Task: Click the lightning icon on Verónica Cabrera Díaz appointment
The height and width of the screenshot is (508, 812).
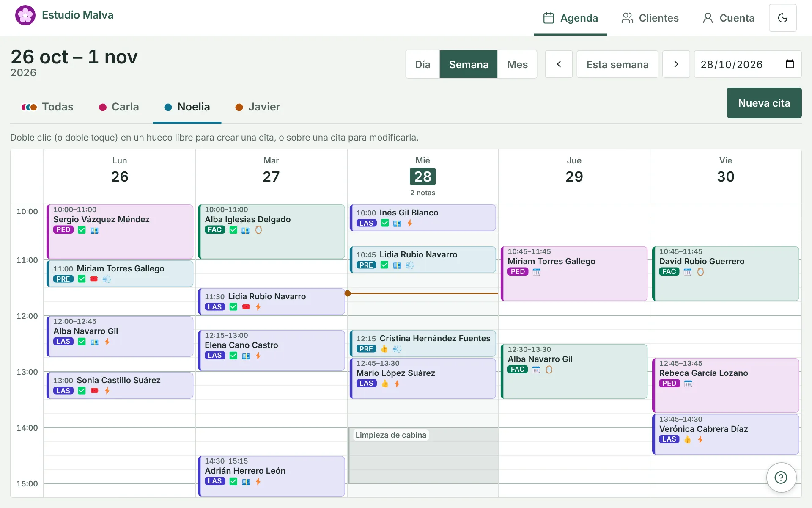Action: (x=700, y=439)
